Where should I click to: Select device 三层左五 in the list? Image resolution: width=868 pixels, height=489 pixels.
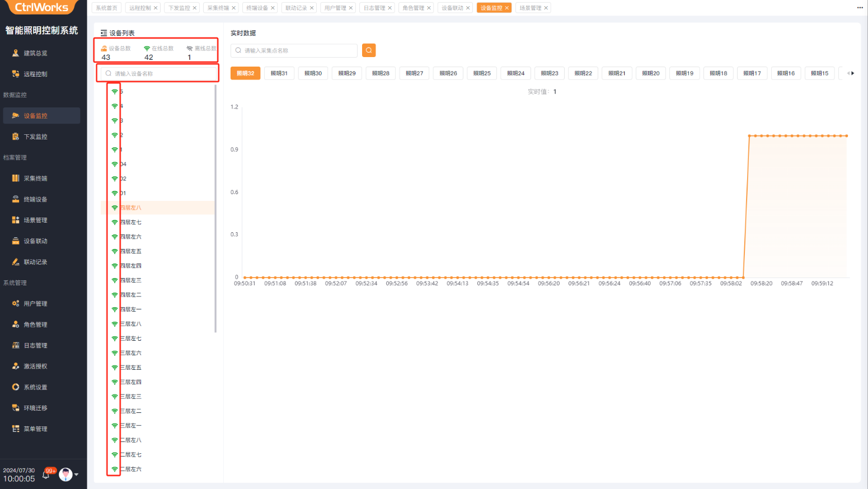[x=131, y=368]
